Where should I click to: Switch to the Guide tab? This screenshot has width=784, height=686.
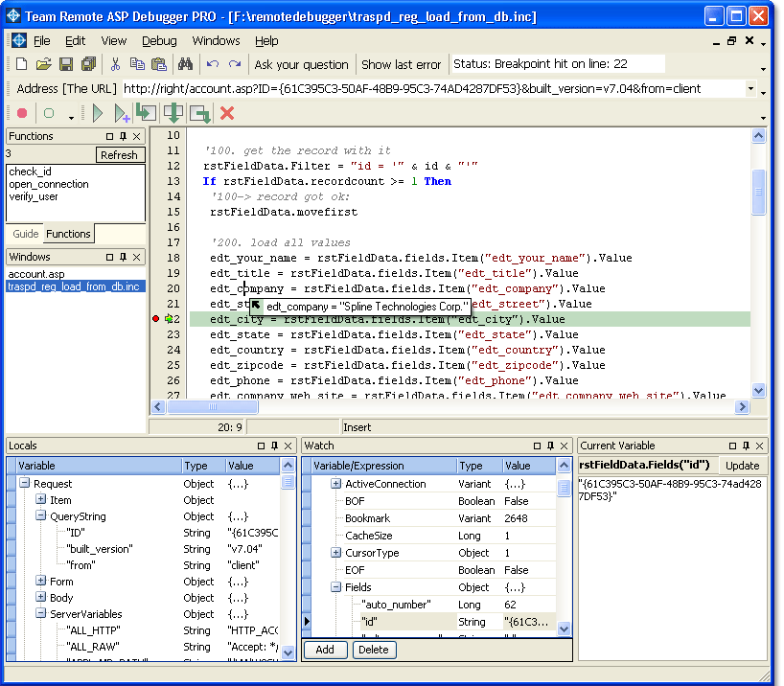point(27,233)
